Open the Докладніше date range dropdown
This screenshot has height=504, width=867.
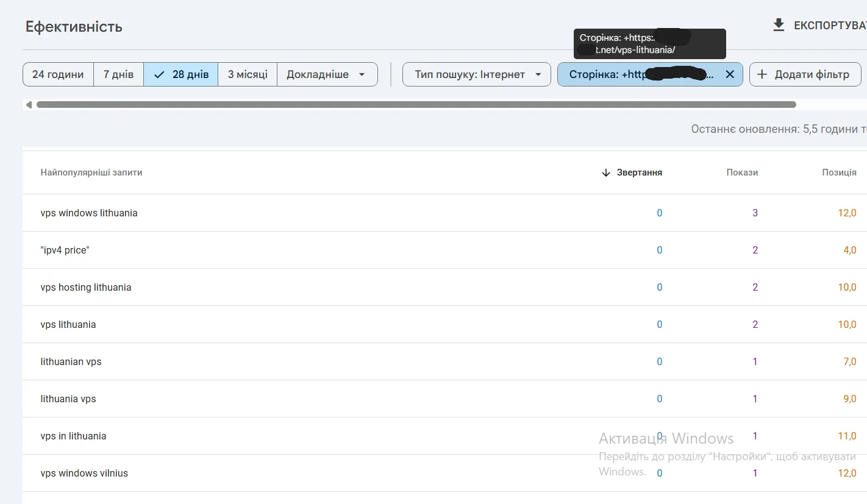pyautogui.click(x=327, y=74)
